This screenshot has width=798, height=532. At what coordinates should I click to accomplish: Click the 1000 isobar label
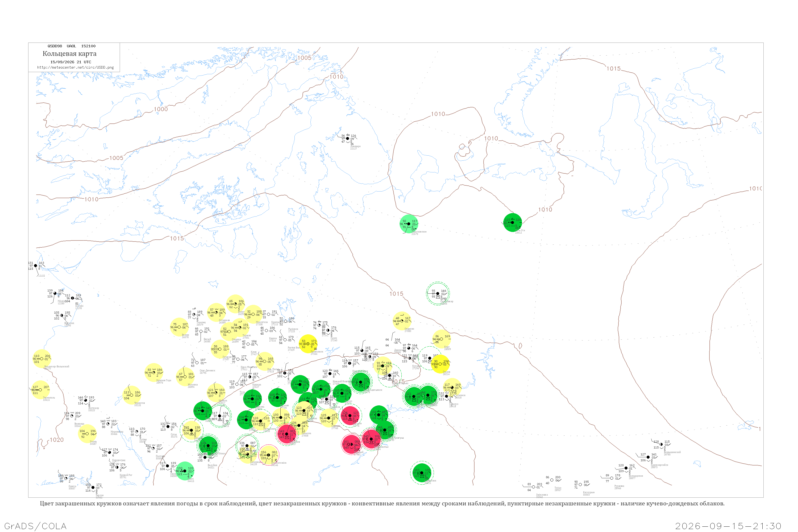click(161, 109)
